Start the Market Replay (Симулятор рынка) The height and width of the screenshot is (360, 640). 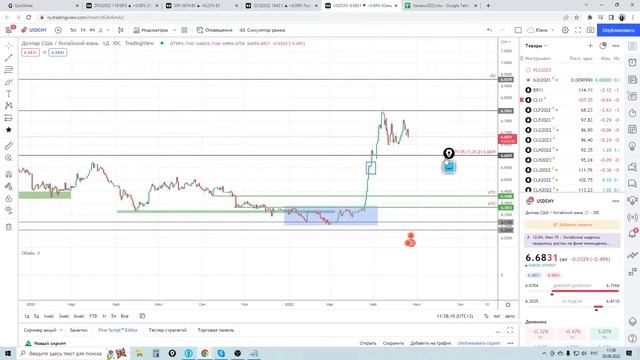(x=262, y=30)
